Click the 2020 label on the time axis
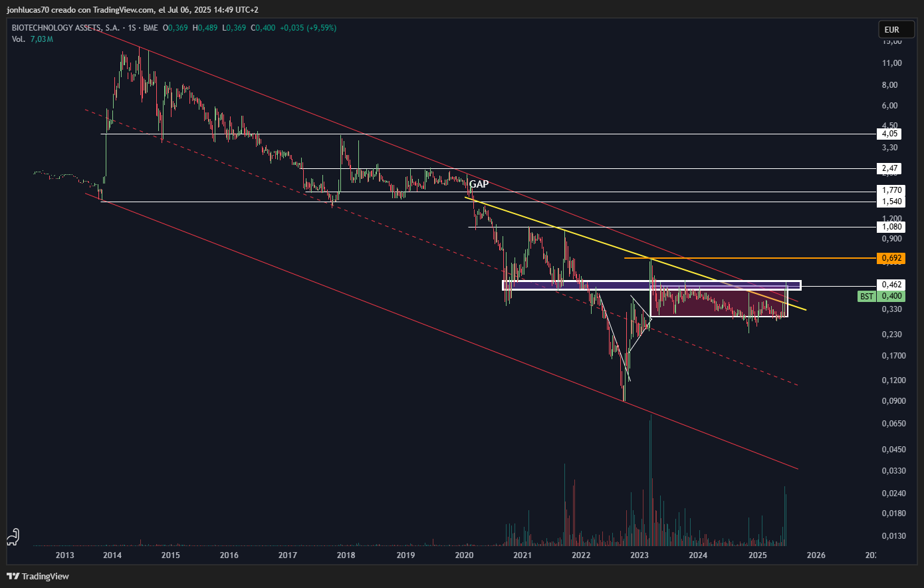924x588 pixels. [x=464, y=555]
